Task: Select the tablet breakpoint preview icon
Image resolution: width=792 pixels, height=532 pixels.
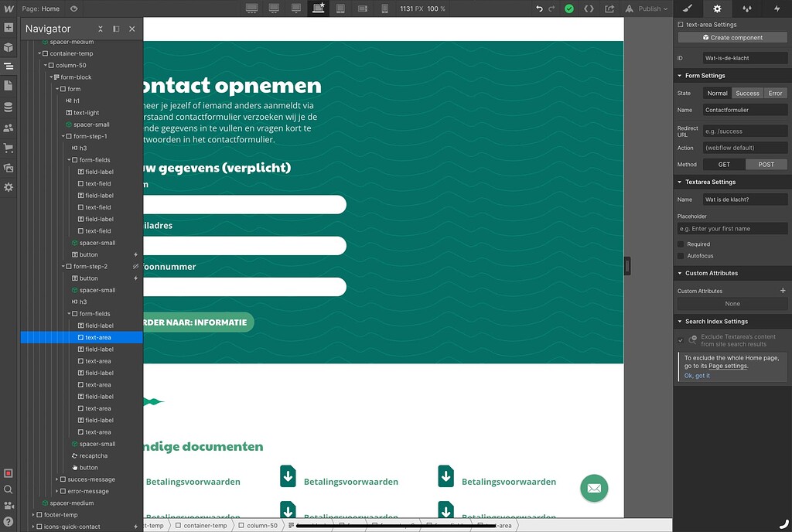Action: [339, 8]
